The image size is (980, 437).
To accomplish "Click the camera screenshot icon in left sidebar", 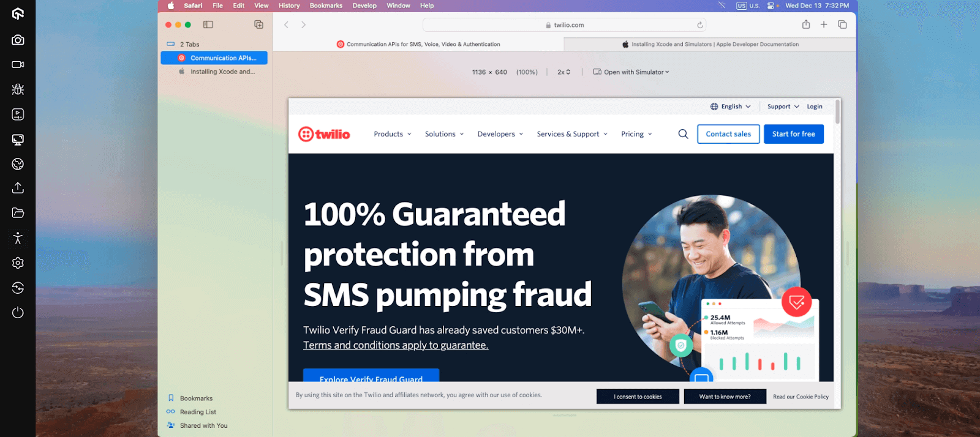I will pyautogui.click(x=18, y=40).
